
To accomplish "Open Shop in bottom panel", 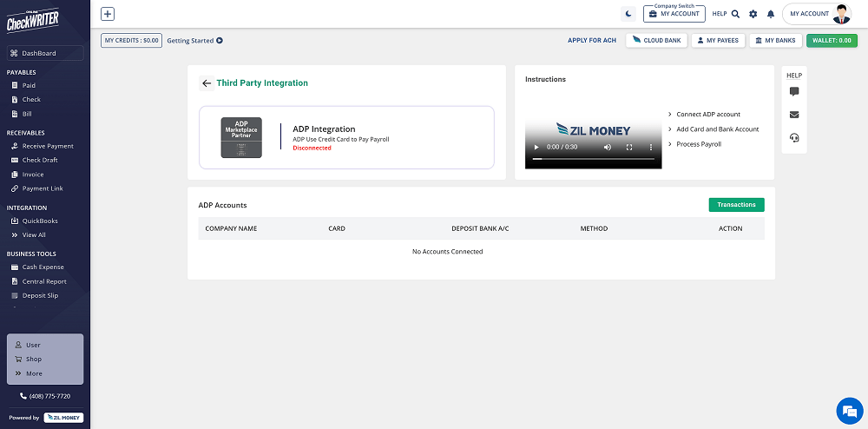I will click(34, 359).
